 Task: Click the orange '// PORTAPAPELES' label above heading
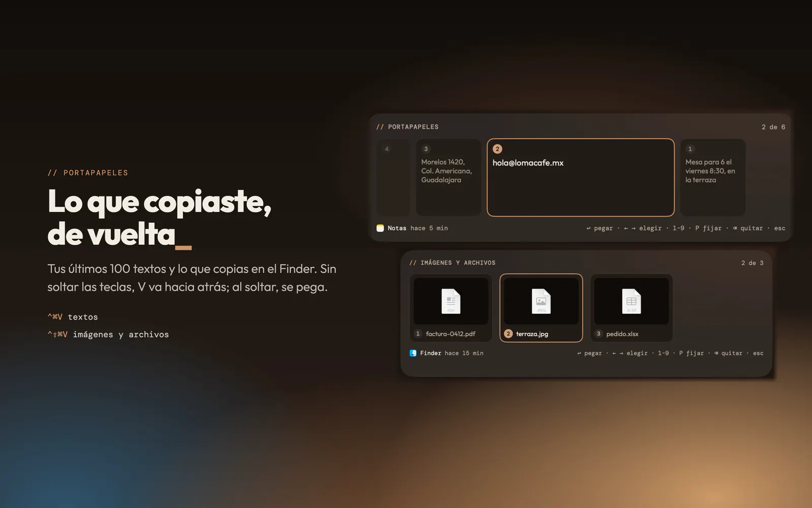click(88, 173)
